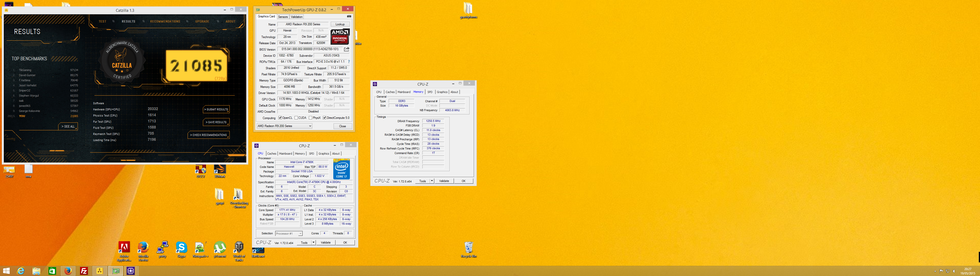Open the SPD tab in CPU-Z Memory window

[430, 92]
